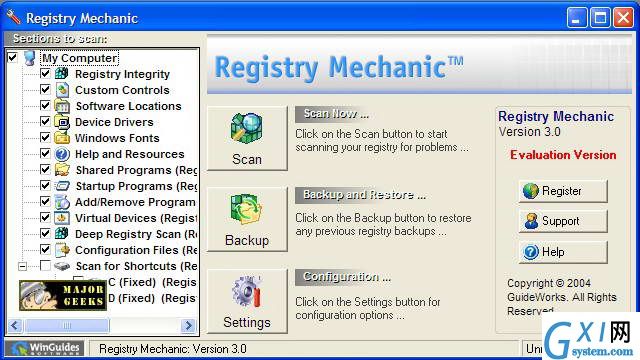Click the status bar text Registry Mechanic: Version 3.0
The image size is (640, 360).
click(x=173, y=349)
